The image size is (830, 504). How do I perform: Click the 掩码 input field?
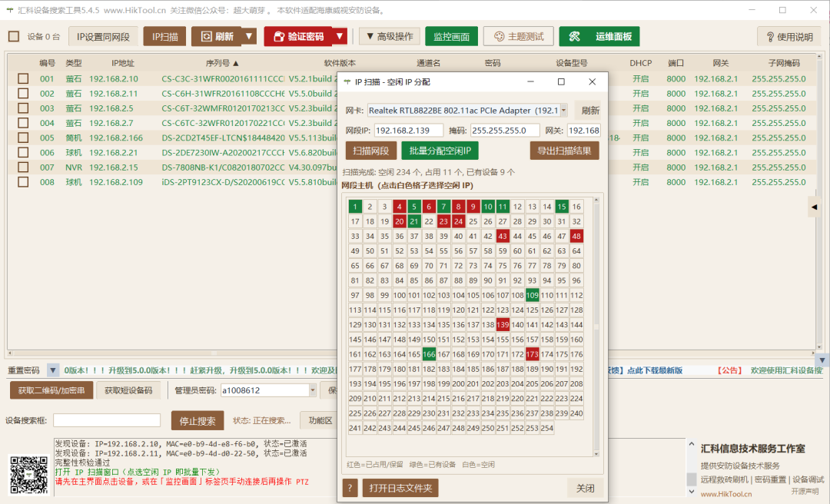[505, 131]
